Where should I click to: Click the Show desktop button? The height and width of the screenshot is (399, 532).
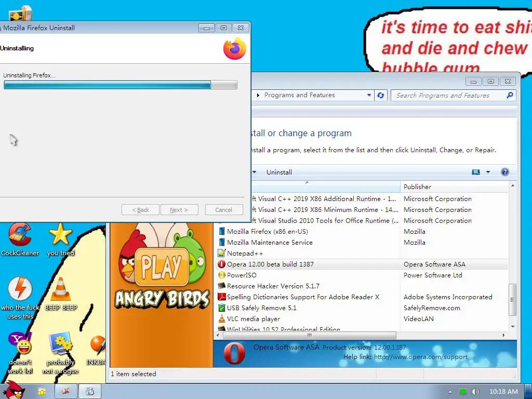(528, 392)
